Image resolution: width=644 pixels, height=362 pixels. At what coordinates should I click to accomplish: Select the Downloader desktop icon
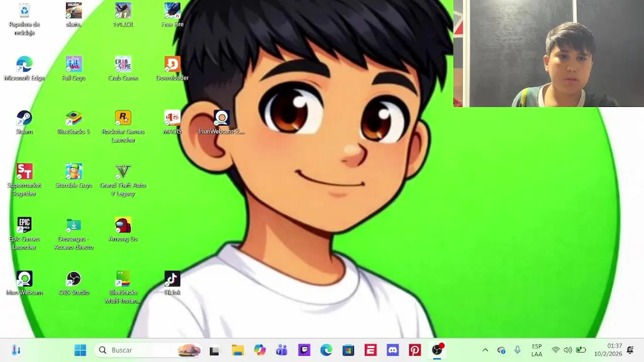[172, 68]
